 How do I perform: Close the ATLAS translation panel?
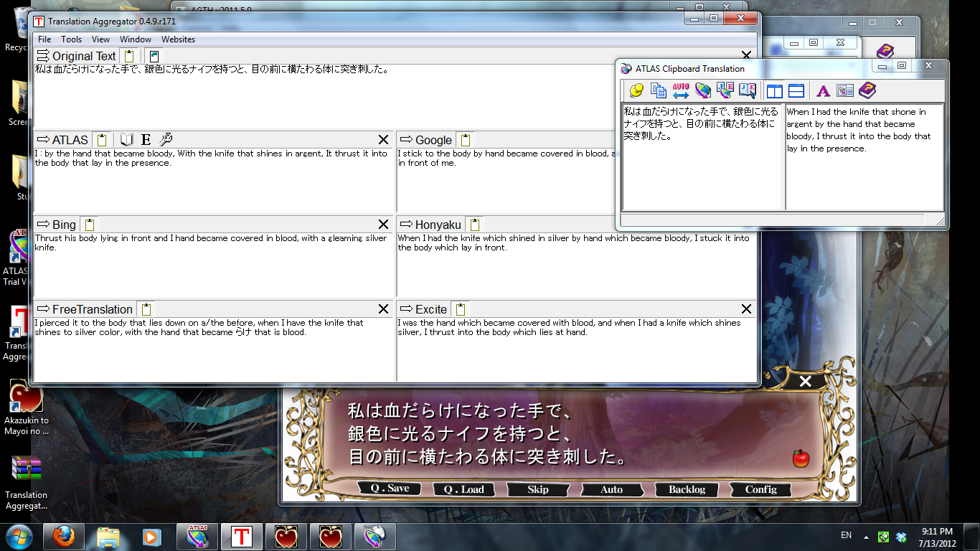click(383, 140)
